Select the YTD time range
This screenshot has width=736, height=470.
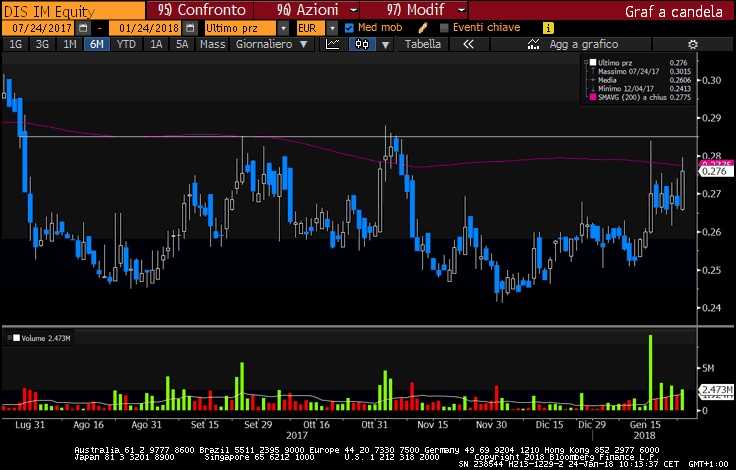pyautogui.click(x=126, y=45)
